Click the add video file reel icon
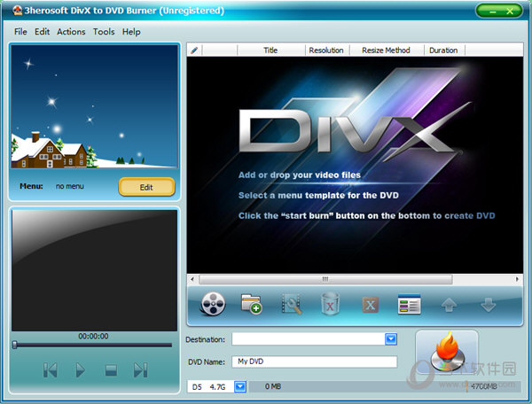The image size is (532, 404). (x=213, y=304)
